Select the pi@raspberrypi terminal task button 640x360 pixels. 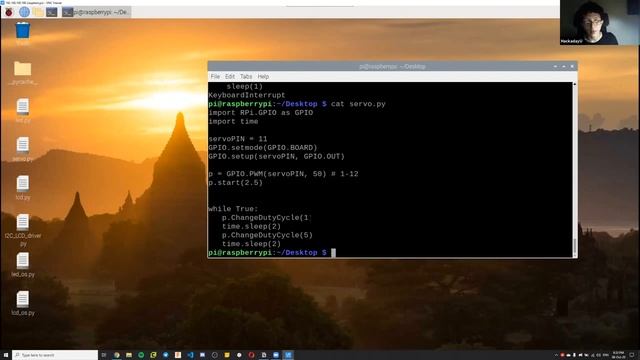coord(96,12)
